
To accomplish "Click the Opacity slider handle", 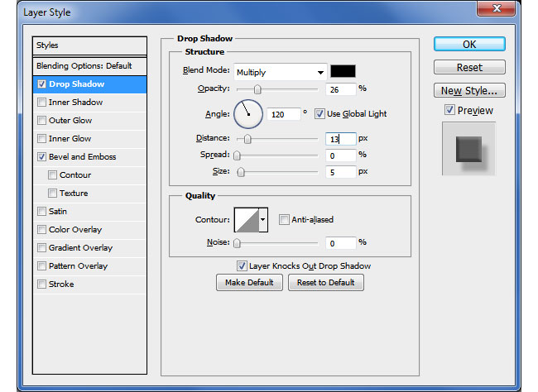I will coord(257,89).
